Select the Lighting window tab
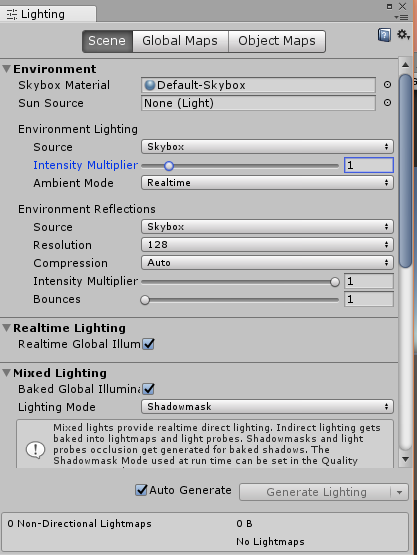The width and height of the screenshot is (417, 555). click(48, 14)
